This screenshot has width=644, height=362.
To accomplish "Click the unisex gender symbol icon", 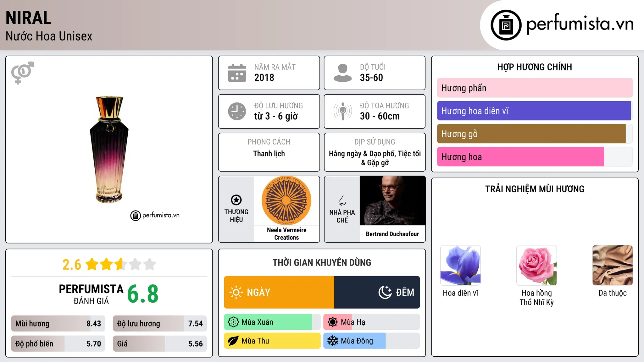I will [22, 73].
